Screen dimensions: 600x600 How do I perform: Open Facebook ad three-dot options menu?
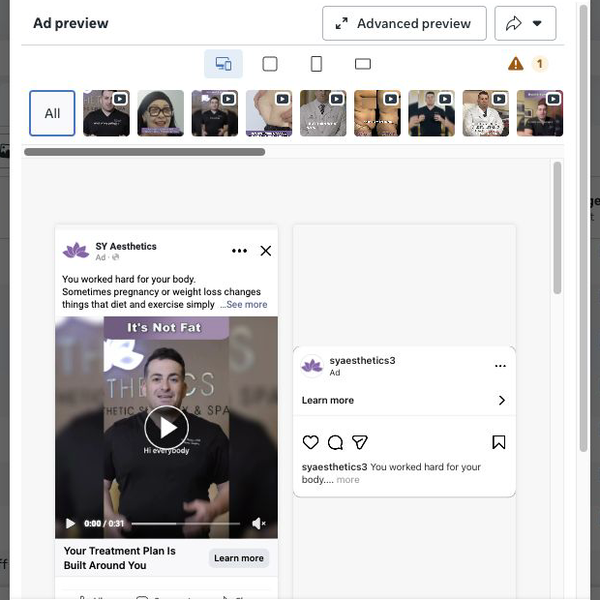(239, 251)
